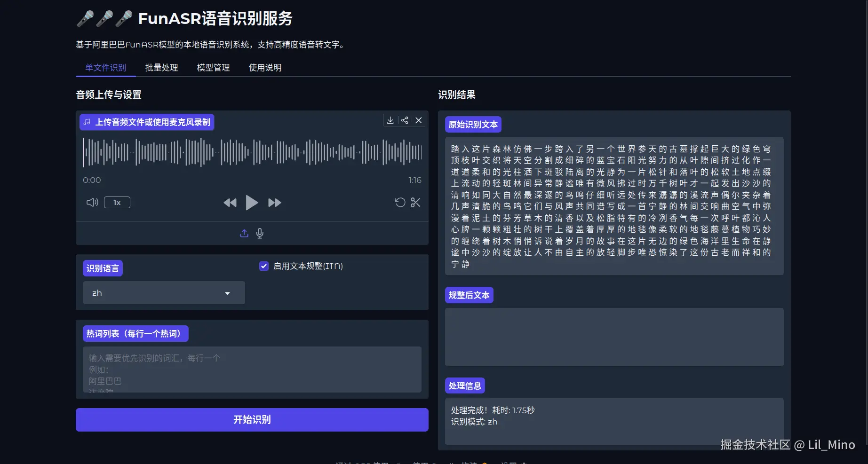The height and width of the screenshot is (464, 868).
Task: Fast-forward the audio playback
Action: (275, 203)
